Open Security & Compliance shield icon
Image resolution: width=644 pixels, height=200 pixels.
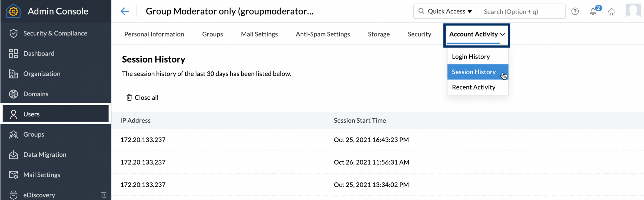click(14, 33)
